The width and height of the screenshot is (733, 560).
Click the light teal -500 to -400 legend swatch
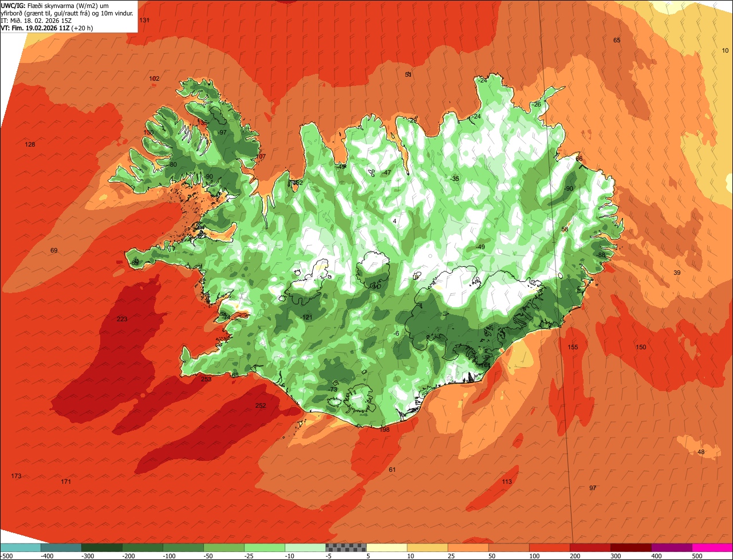point(21,547)
